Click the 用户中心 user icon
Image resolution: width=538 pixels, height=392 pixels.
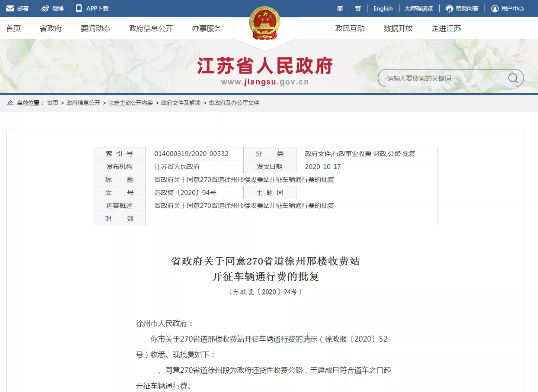[x=495, y=8]
